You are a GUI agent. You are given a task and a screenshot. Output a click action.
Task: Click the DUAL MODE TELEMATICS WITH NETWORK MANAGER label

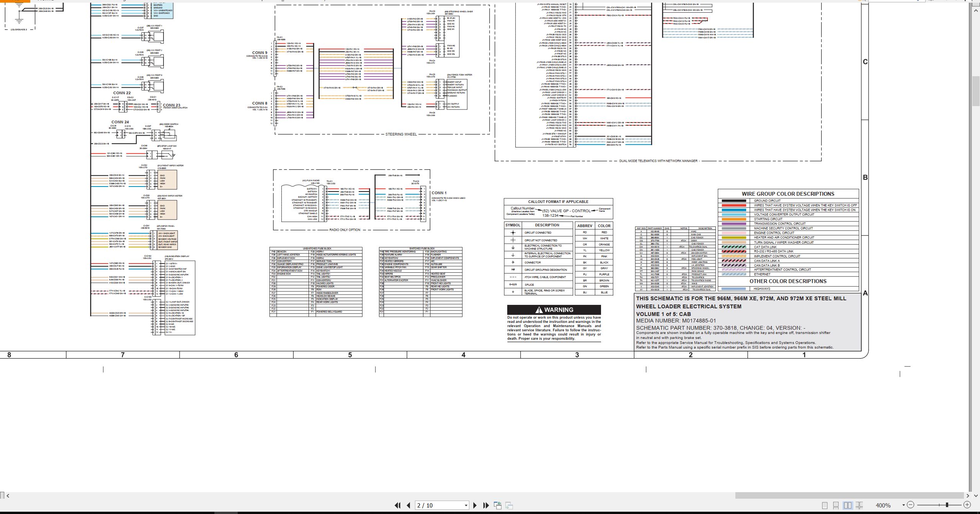click(658, 161)
